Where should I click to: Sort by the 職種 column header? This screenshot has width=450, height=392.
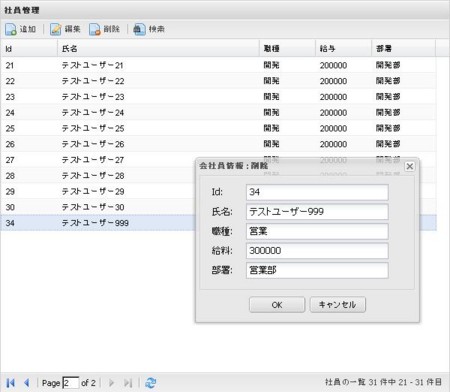point(287,49)
